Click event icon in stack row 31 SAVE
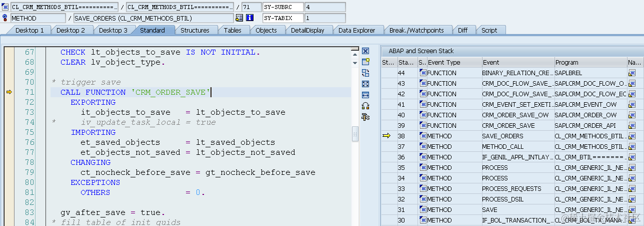The width and height of the screenshot is (644, 226). [422, 209]
